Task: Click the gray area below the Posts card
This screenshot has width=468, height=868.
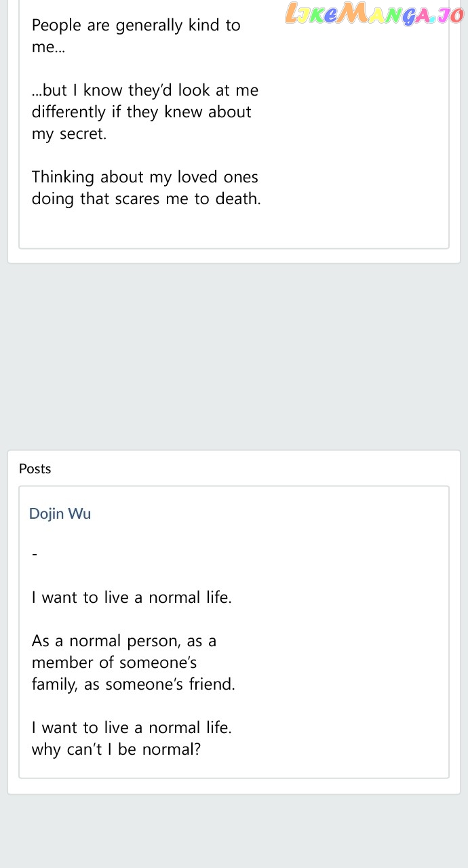Action: (234, 831)
